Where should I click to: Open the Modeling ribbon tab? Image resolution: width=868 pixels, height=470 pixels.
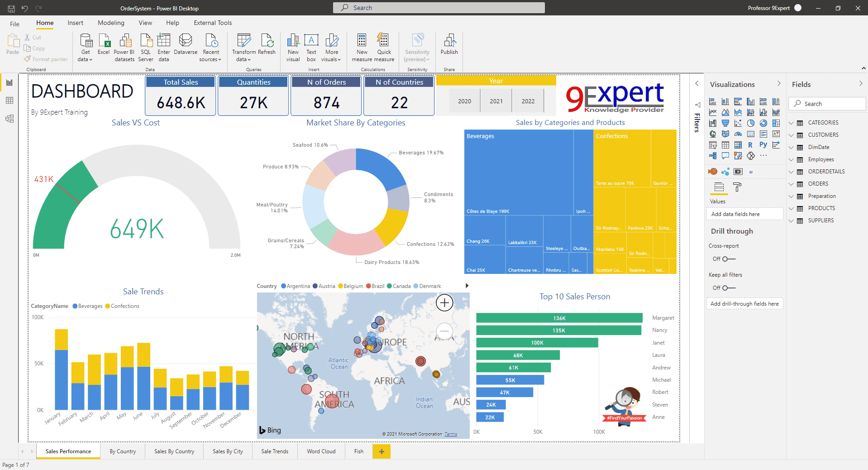point(111,23)
